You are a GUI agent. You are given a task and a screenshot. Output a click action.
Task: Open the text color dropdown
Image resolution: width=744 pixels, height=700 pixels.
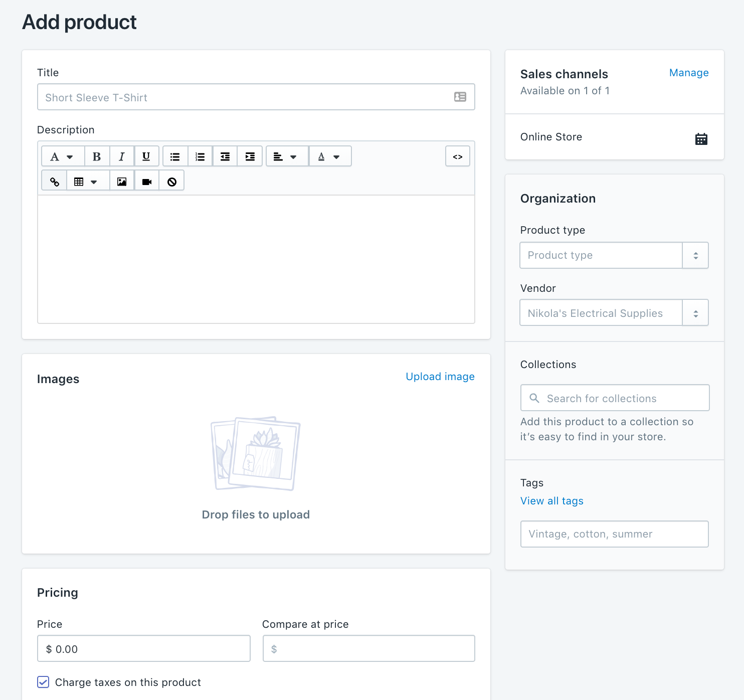click(329, 156)
